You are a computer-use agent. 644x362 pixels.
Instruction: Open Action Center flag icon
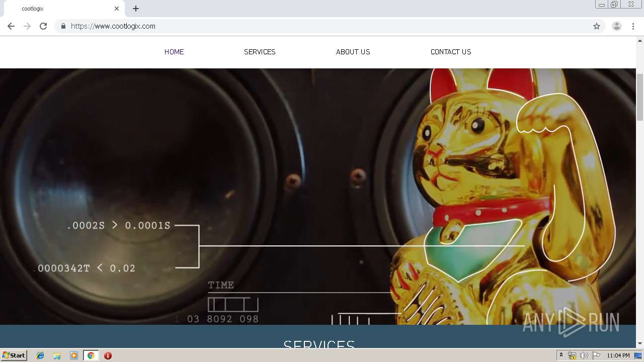tap(596, 355)
